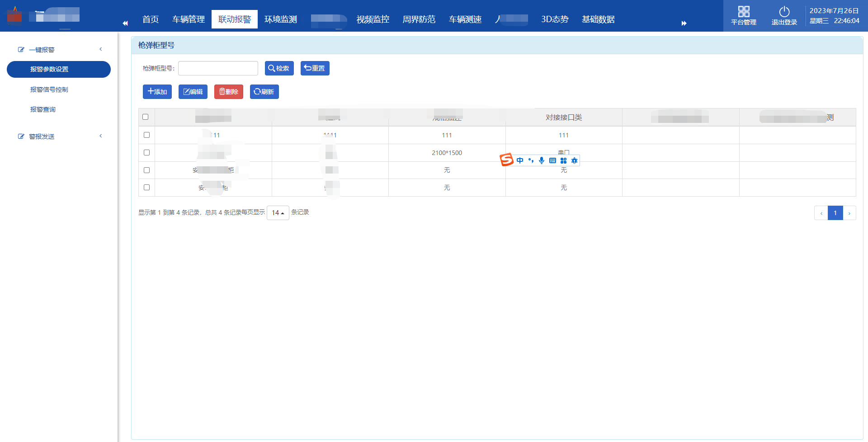The width and height of the screenshot is (868, 442).
Task: Click the 检索 search button
Action: click(x=279, y=68)
